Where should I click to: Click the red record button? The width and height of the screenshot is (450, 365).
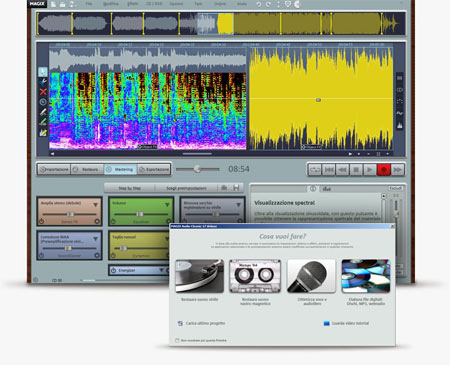pyautogui.click(x=383, y=170)
